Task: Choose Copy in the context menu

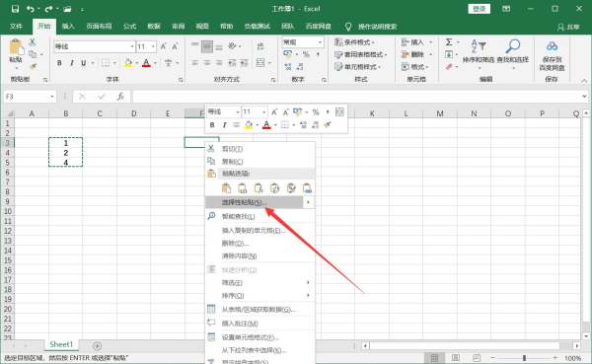Action: (260, 162)
